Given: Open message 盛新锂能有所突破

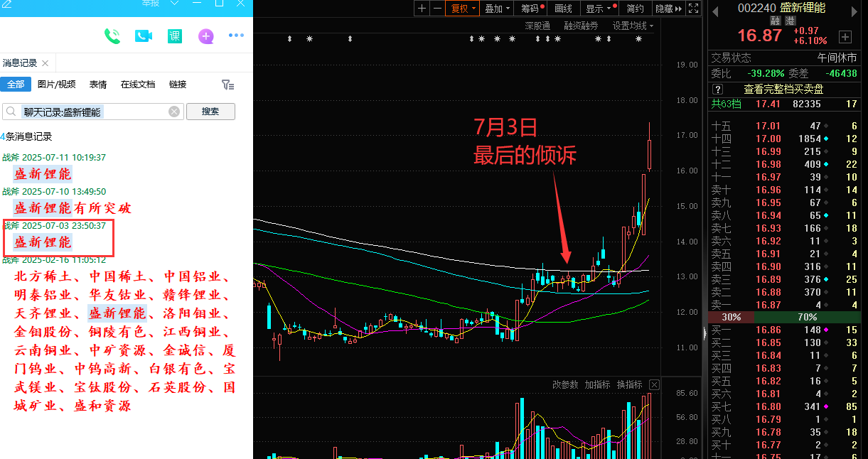Looking at the screenshot, I should click(x=73, y=208).
